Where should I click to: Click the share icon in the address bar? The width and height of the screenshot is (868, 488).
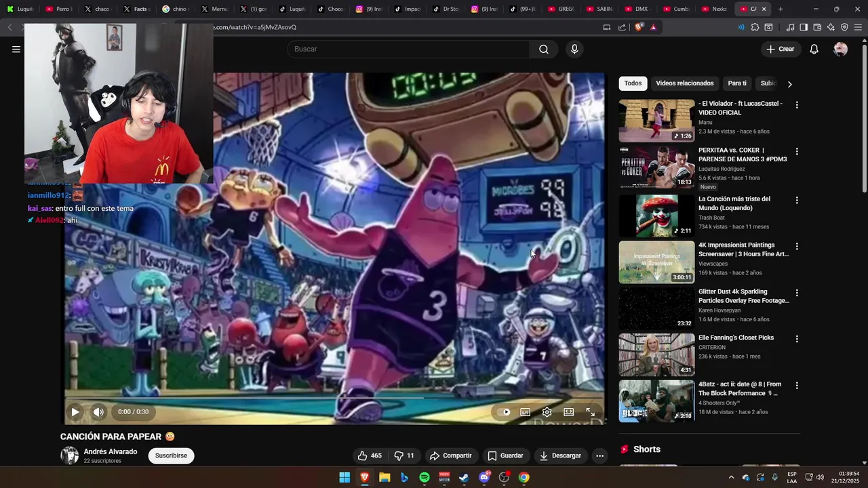(x=622, y=27)
